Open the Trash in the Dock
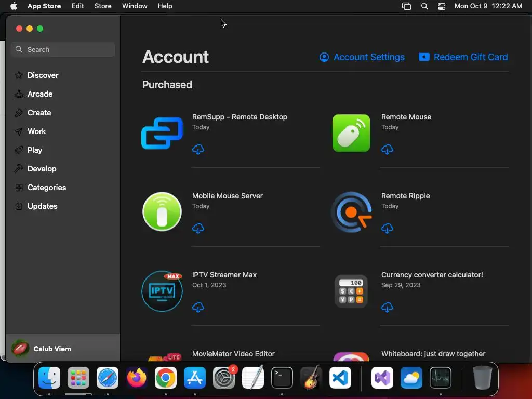The height and width of the screenshot is (399, 532). (483, 378)
